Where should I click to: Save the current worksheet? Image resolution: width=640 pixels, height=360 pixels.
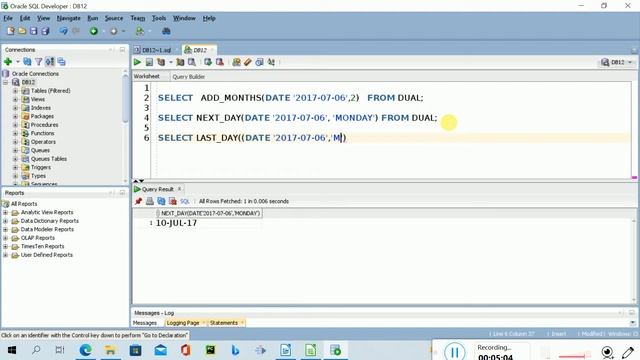click(x=33, y=31)
